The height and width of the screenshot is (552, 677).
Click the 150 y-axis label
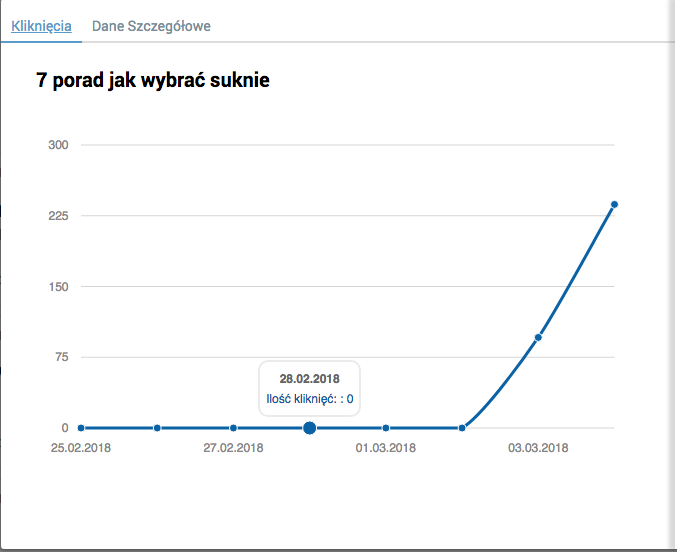click(58, 287)
